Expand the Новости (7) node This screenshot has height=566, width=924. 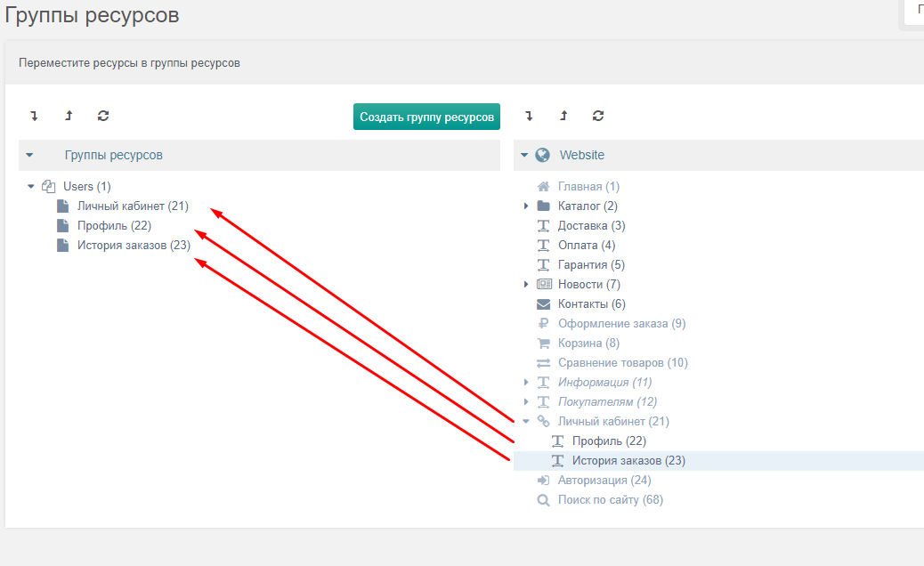(x=526, y=285)
